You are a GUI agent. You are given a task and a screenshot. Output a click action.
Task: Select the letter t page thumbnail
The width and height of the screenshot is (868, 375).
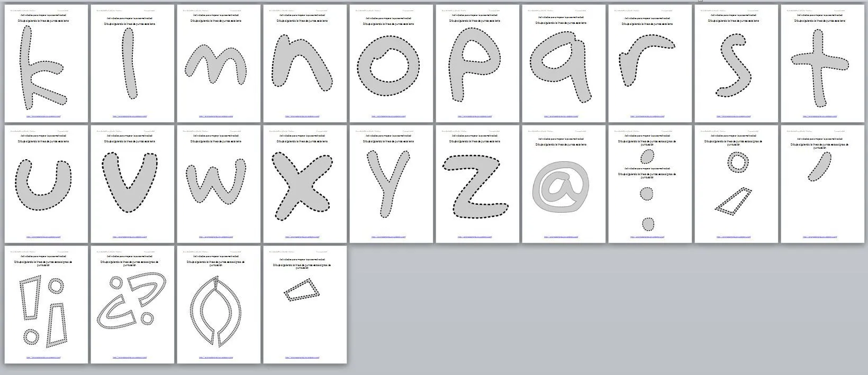822,63
